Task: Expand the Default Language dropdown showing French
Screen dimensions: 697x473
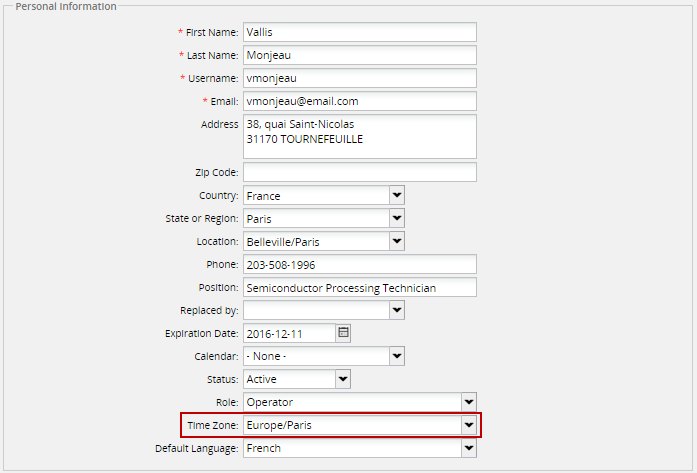Action: tap(468, 448)
